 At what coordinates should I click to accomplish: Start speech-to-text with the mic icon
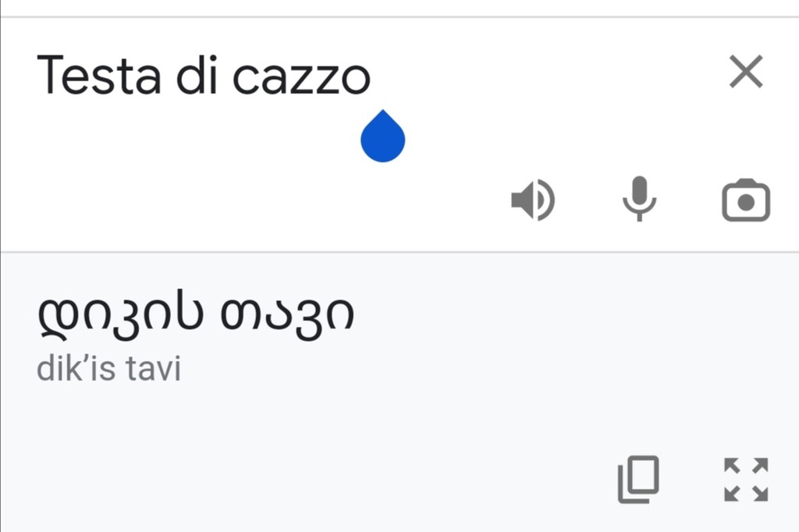[640, 199]
